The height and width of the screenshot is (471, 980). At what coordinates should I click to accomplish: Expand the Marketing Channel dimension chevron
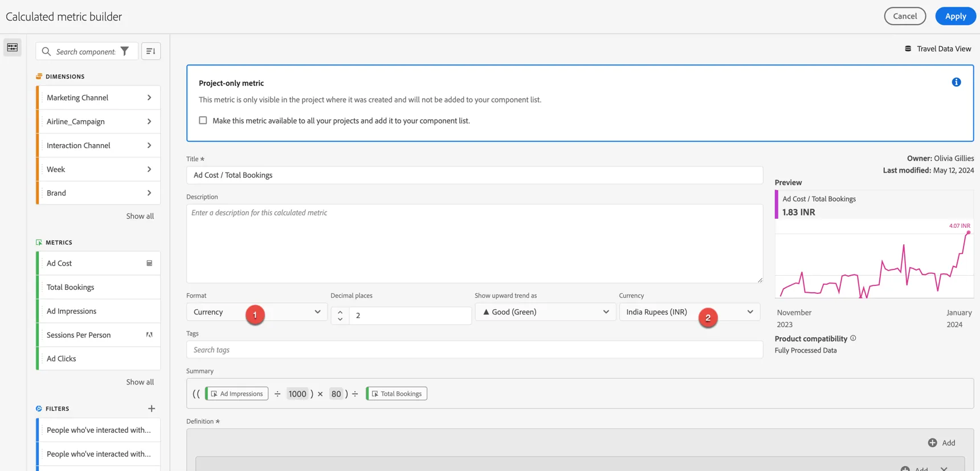(149, 97)
